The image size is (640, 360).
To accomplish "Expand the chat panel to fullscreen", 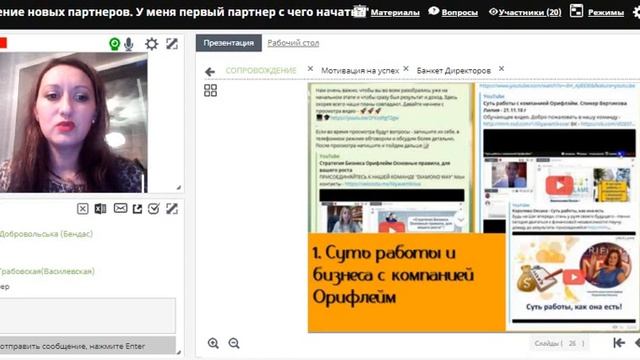I will pos(172,209).
